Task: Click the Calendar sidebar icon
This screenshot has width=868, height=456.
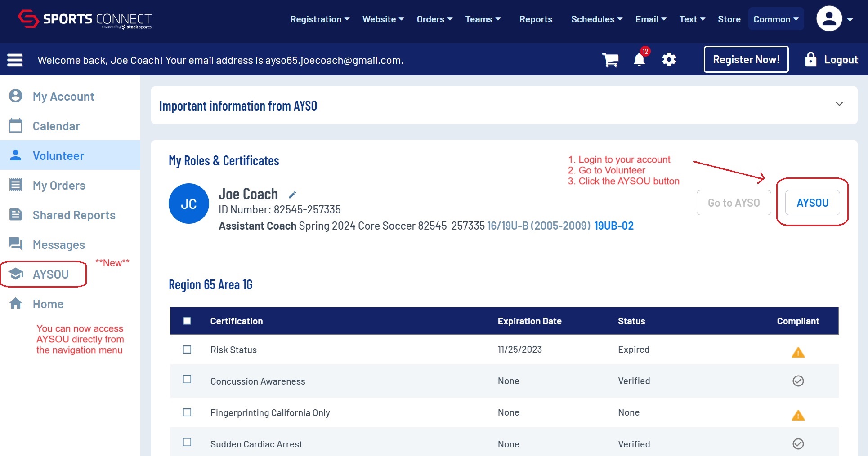Action: tap(16, 125)
